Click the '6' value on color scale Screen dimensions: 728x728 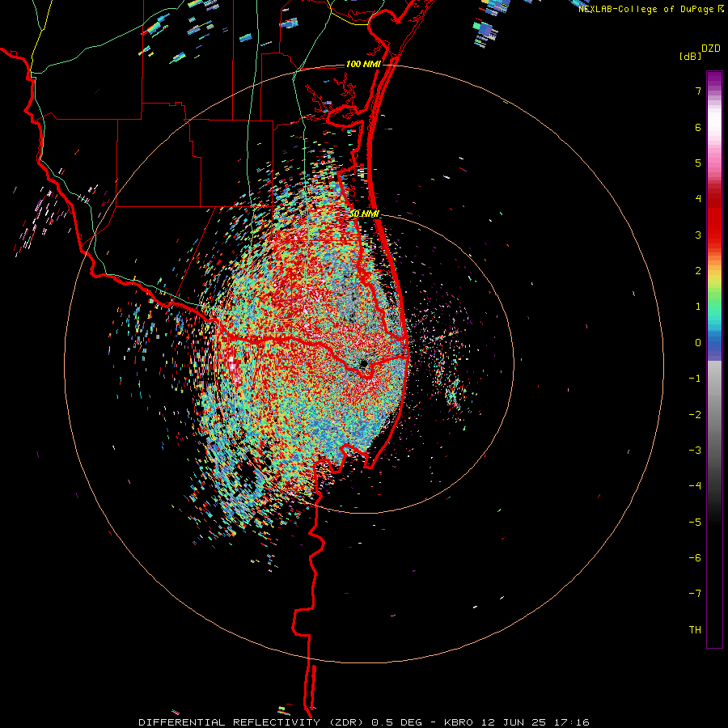[698, 127]
